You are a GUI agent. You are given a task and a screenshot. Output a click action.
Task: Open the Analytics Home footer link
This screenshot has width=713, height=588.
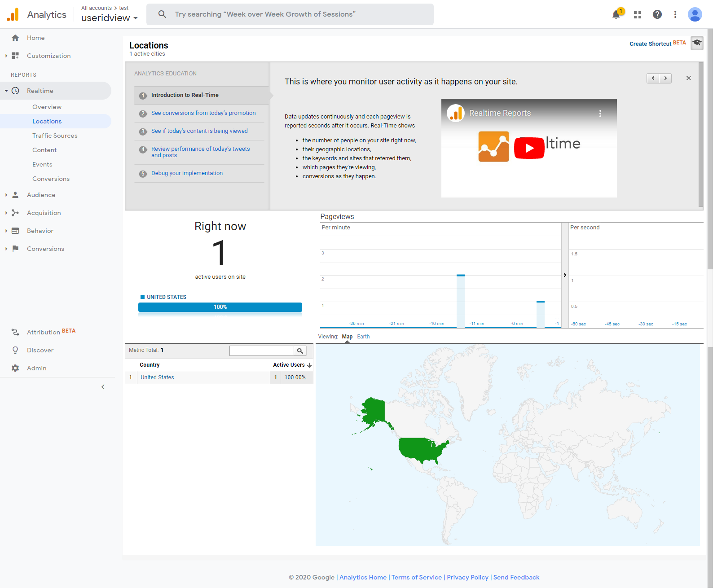tap(363, 577)
